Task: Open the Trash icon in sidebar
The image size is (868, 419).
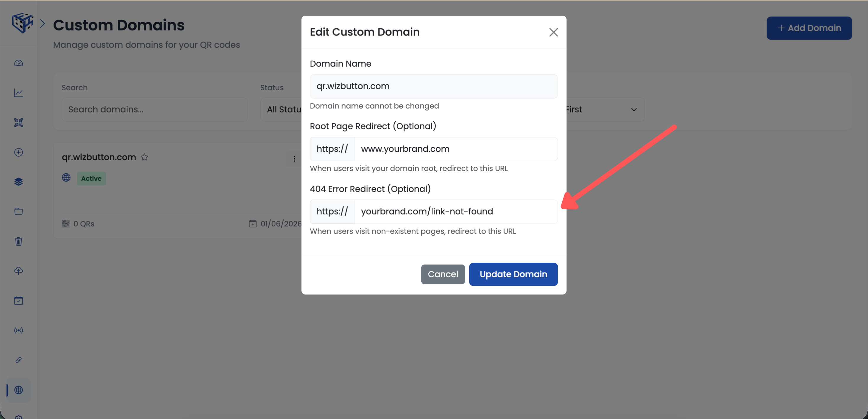Action: (x=19, y=241)
